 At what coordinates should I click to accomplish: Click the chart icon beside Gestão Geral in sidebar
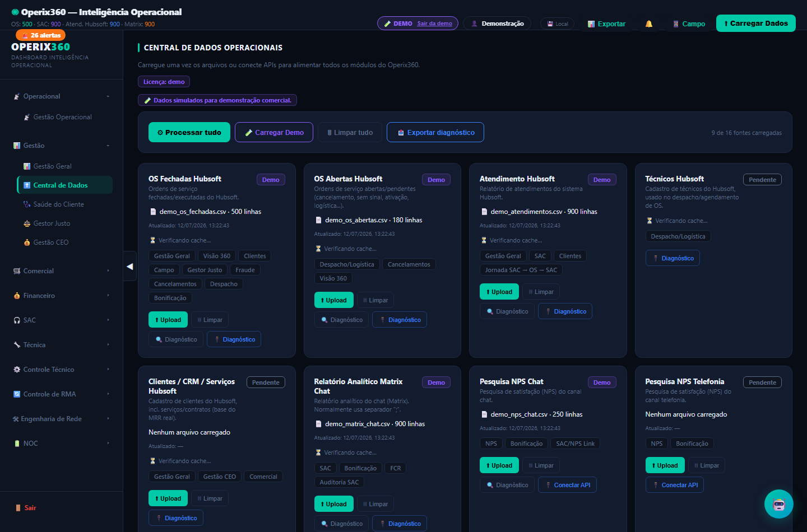tap(27, 166)
